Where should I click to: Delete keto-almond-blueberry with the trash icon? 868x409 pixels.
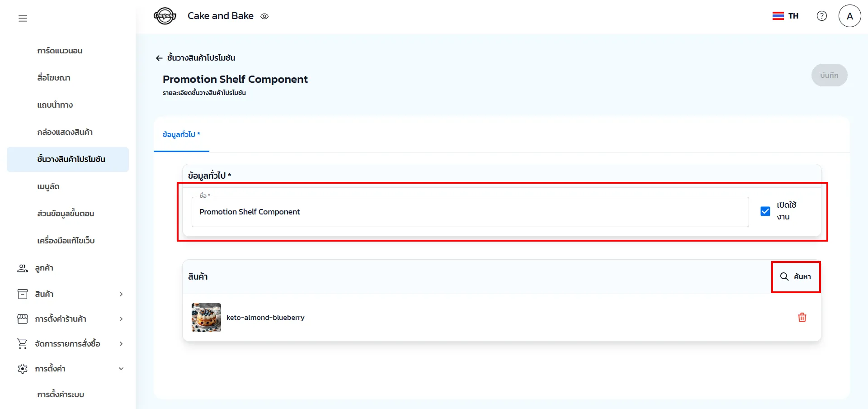802,318
